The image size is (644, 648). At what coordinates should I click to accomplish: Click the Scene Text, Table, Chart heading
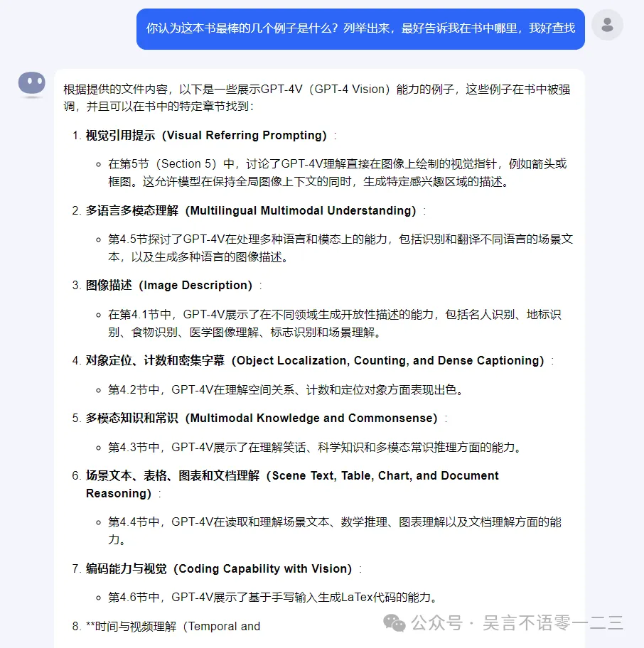[x=292, y=485]
